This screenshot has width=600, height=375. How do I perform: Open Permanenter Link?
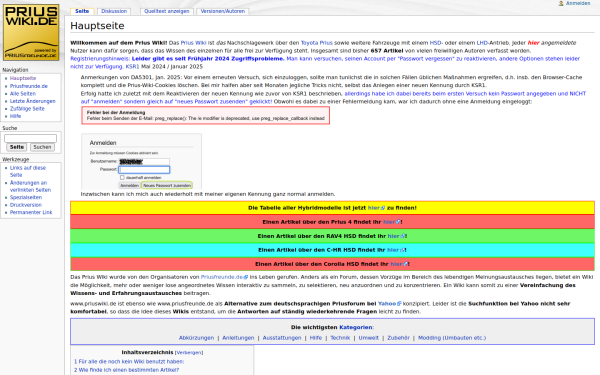(x=31, y=212)
